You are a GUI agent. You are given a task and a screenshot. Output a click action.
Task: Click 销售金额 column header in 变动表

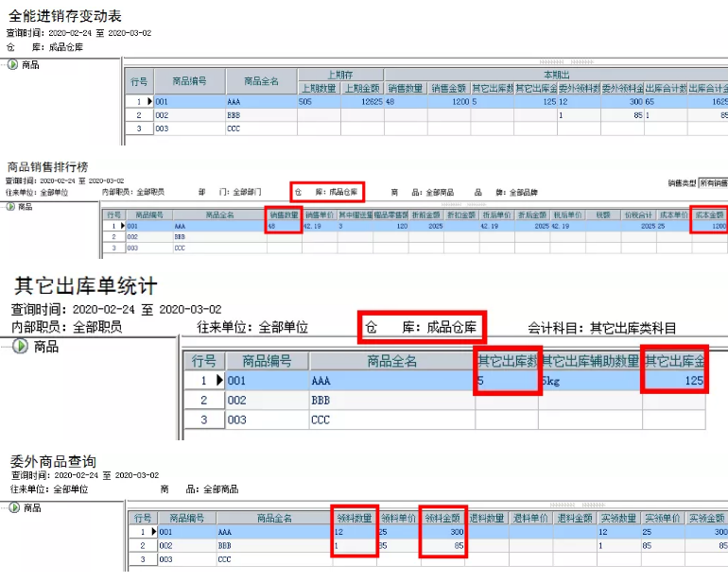click(x=449, y=88)
